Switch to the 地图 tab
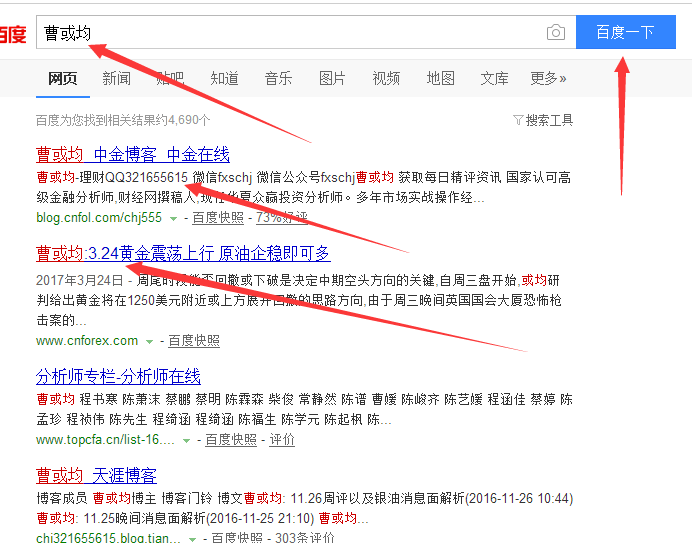This screenshot has width=692, height=543. [440, 79]
